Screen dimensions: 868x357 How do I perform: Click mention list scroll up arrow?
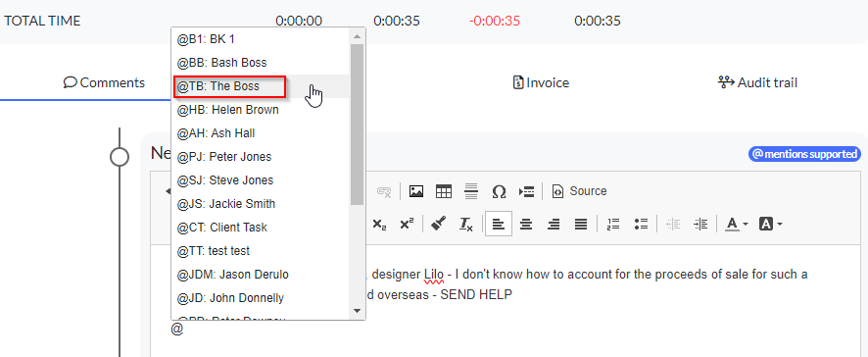pyautogui.click(x=357, y=35)
